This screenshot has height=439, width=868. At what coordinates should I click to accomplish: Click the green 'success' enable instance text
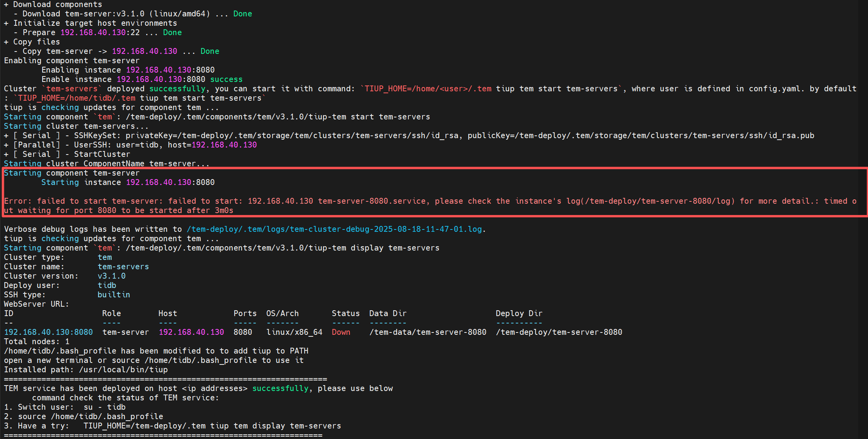226,79
